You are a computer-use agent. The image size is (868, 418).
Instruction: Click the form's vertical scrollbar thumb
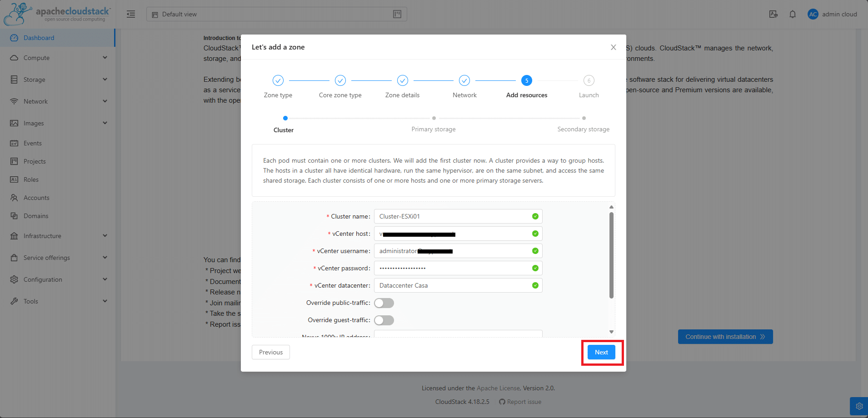click(611, 255)
